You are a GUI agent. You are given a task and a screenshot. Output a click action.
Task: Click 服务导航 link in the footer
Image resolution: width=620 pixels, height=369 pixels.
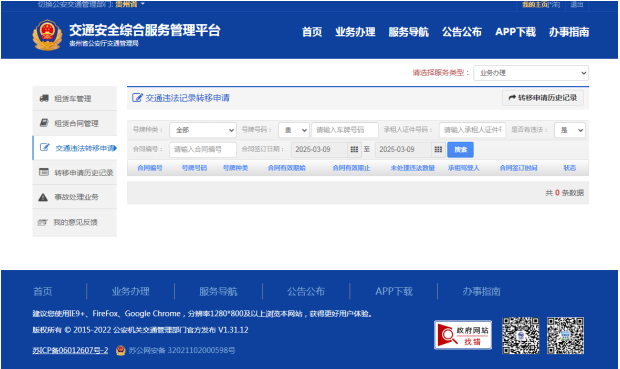click(218, 291)
